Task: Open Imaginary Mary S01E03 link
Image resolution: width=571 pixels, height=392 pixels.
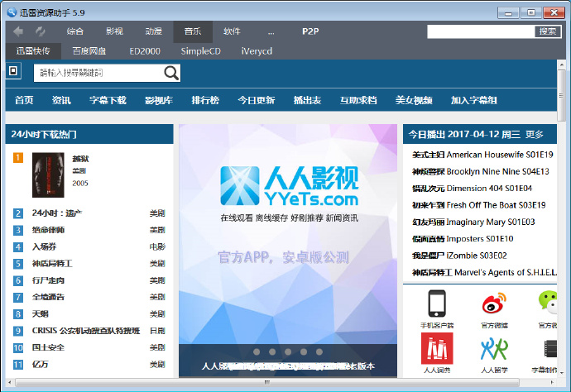Action: point(473,222)
